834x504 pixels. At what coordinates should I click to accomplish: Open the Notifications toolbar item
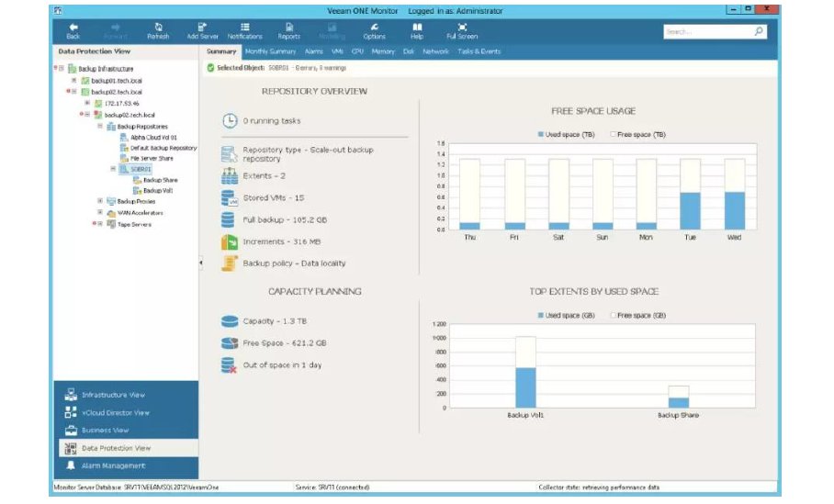click(x=244, y=31)
